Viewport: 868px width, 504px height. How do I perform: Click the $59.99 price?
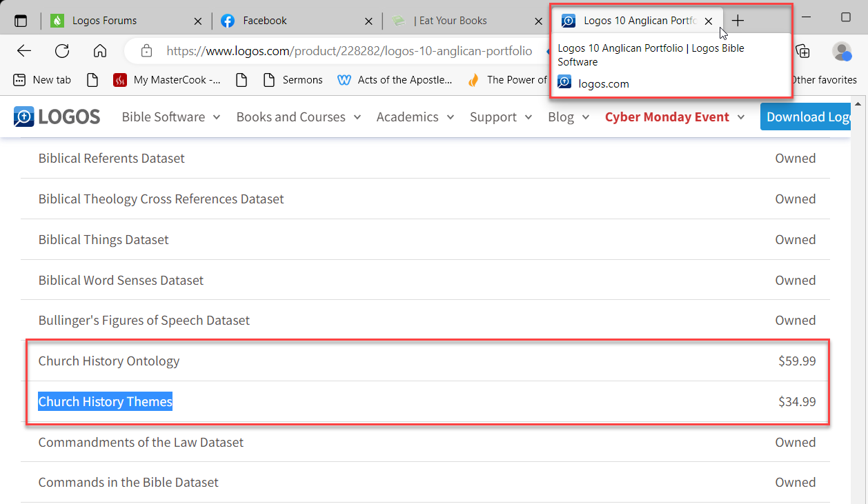point(797,361)
